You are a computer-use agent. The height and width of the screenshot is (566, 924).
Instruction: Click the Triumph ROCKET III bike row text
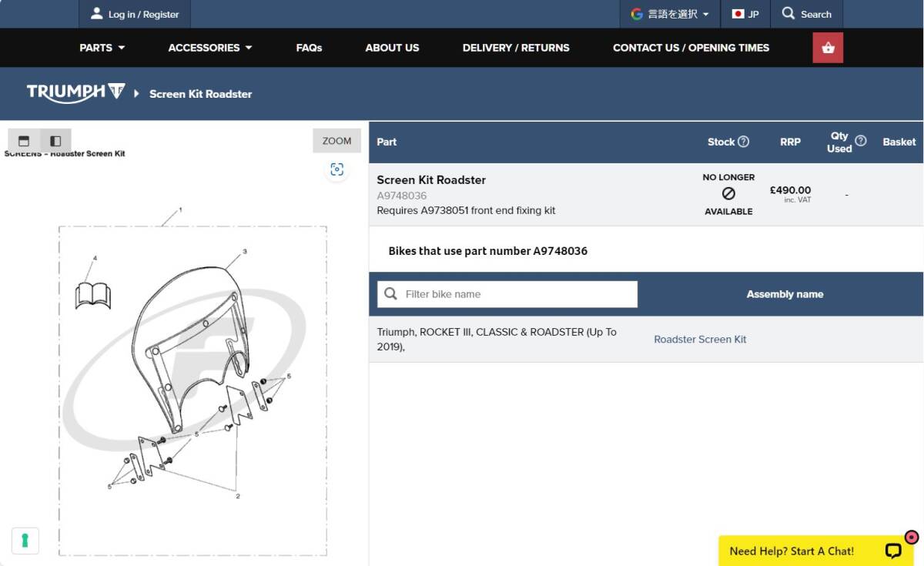point(497,340)
